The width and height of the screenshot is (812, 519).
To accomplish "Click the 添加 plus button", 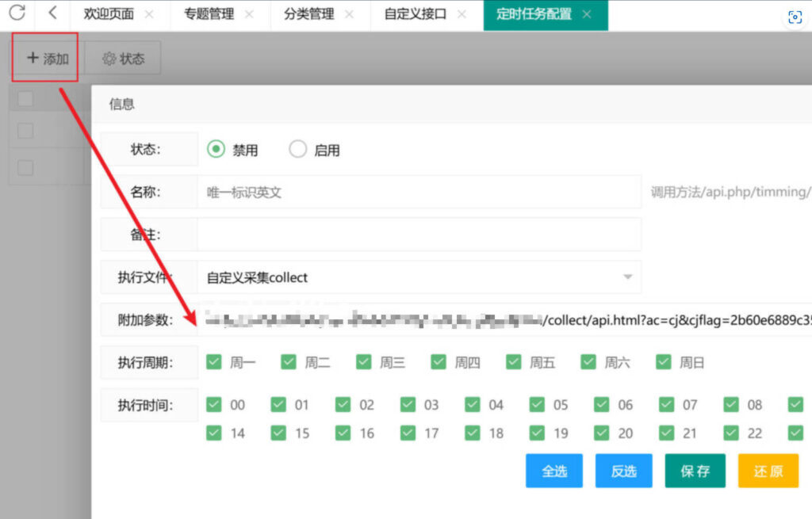I will (47, 59).
